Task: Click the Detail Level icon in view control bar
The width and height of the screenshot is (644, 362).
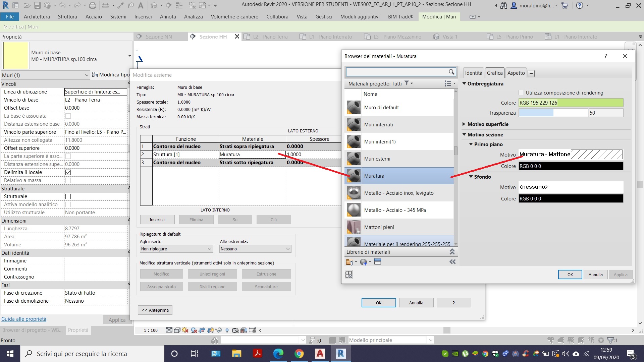Action: point(169,330)
